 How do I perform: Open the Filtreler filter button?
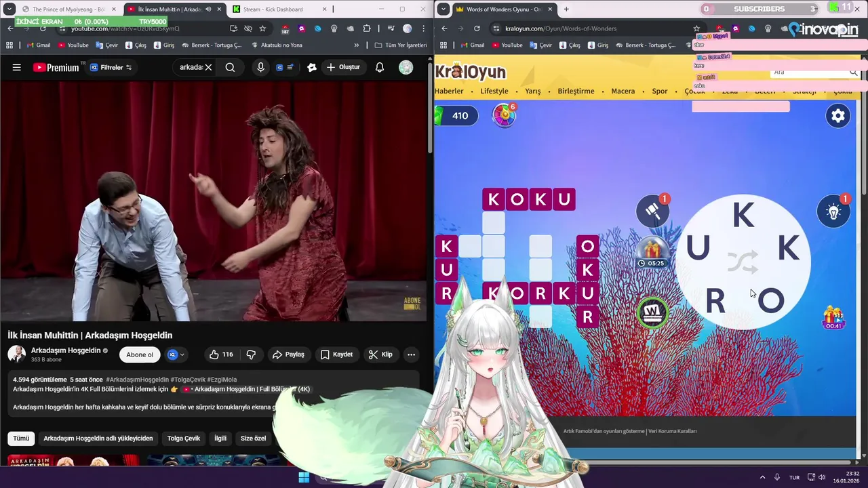click(x=111, y=67)
